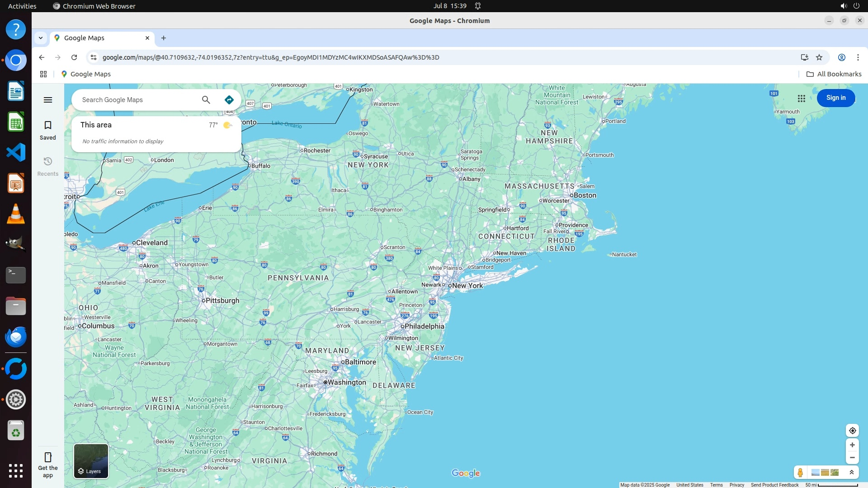The image size is (868, 488).
Task: Open the Google Maps hamburger menu
Action: click(48, 100)
